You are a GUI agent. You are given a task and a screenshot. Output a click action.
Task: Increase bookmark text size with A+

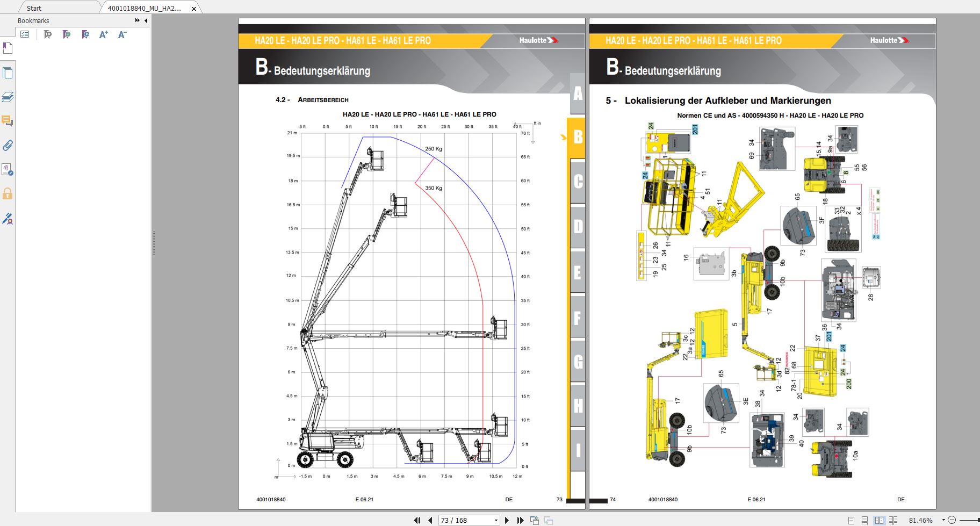(103, 34)
